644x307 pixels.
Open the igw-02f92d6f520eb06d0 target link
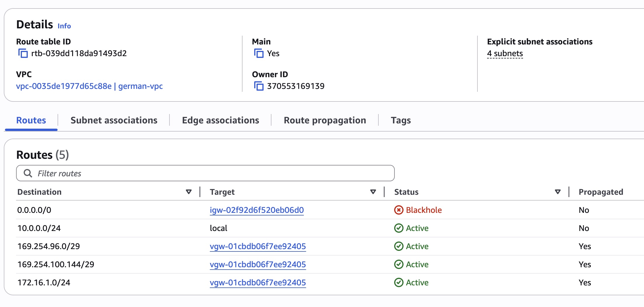pyautogui.click(x=257, y=210)
